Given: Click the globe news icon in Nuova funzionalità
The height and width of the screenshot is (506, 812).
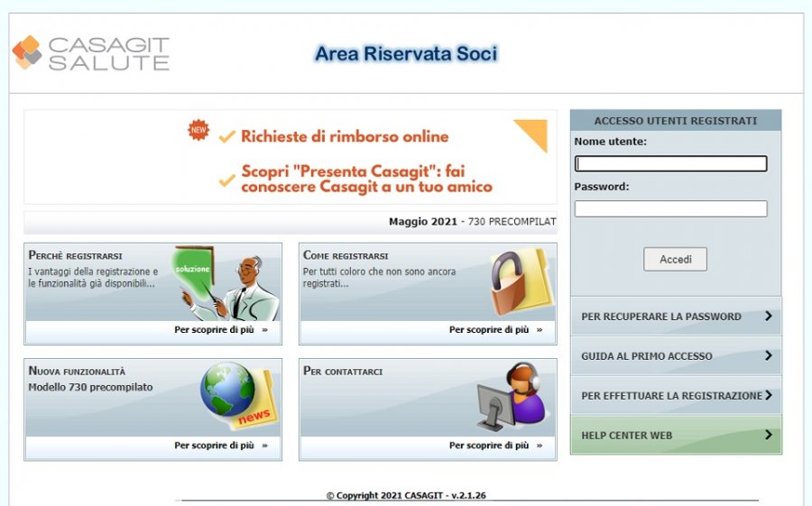Looking at the screenshot, I should (239, 395).
